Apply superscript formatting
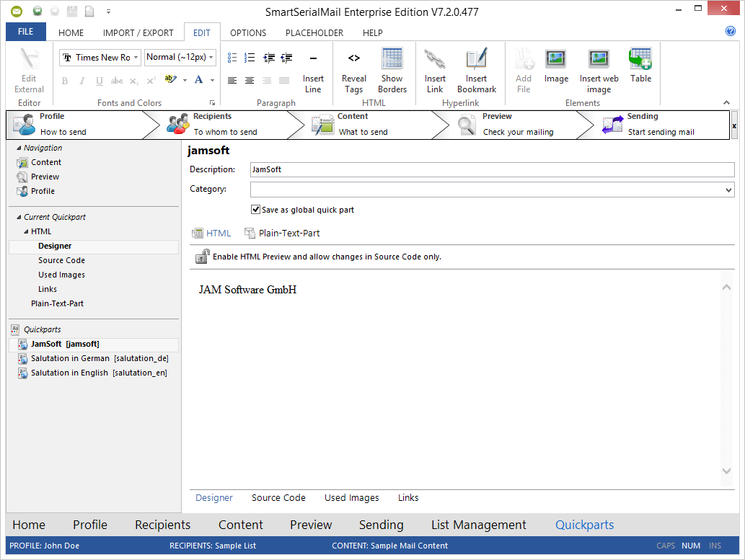 point(151,81)
